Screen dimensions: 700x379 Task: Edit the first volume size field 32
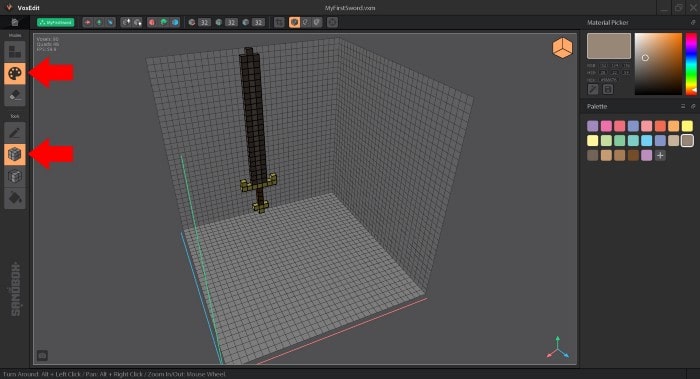click(x=204, y=22)
